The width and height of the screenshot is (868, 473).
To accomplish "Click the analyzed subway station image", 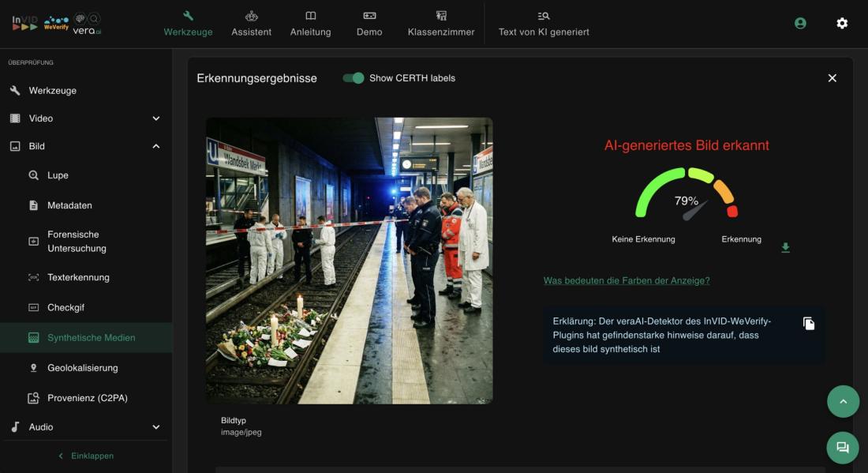I will click(349, 261).
